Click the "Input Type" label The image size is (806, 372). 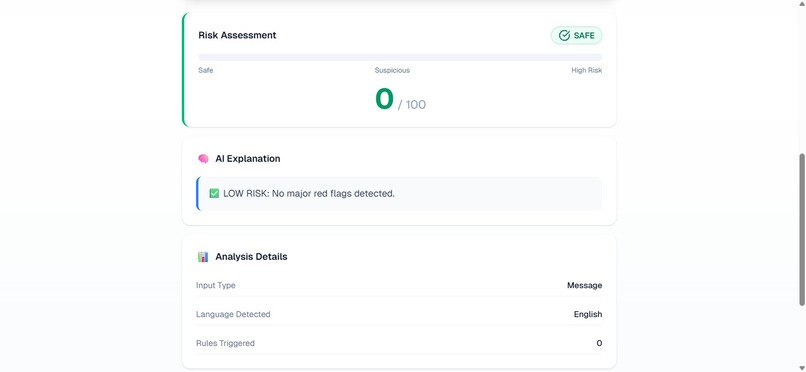215,285
